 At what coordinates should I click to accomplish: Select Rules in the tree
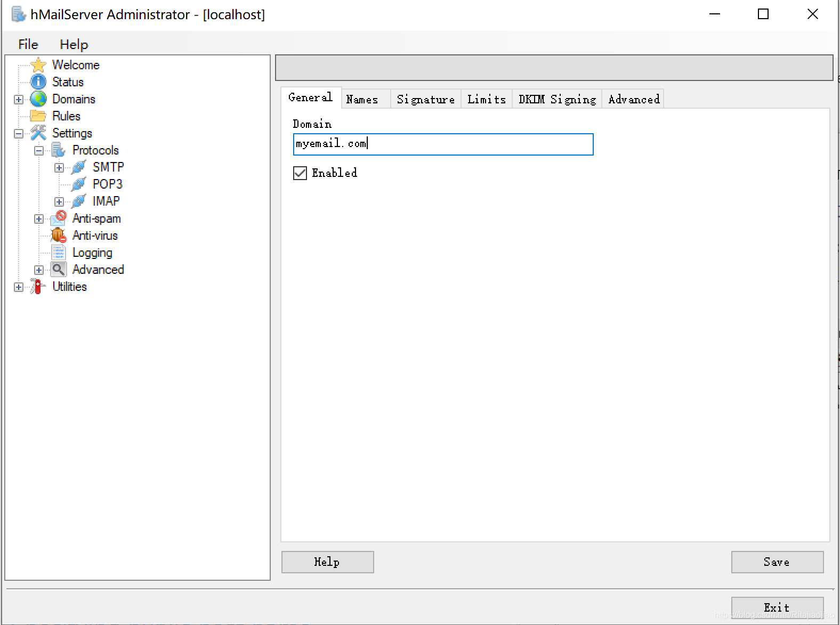tap(66, 116)
